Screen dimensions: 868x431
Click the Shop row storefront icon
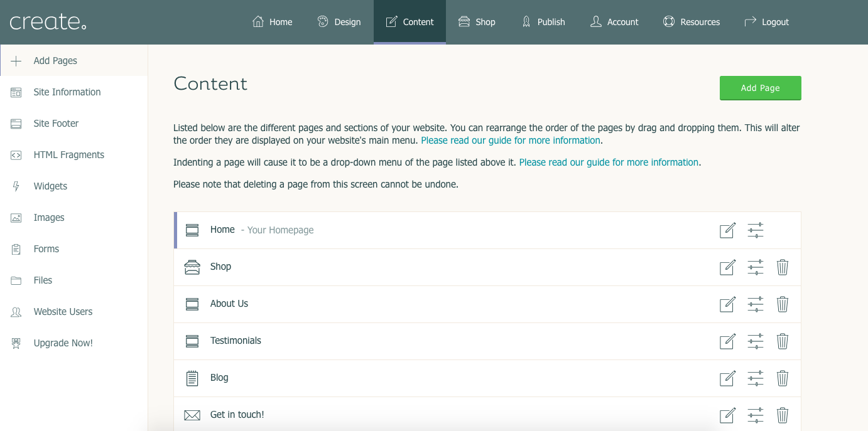(192, 267)
